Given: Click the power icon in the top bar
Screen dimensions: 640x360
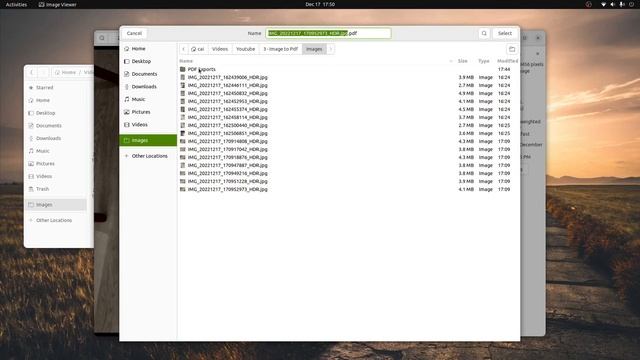Looking at the screenshot, I should click(x=631, y=4).
